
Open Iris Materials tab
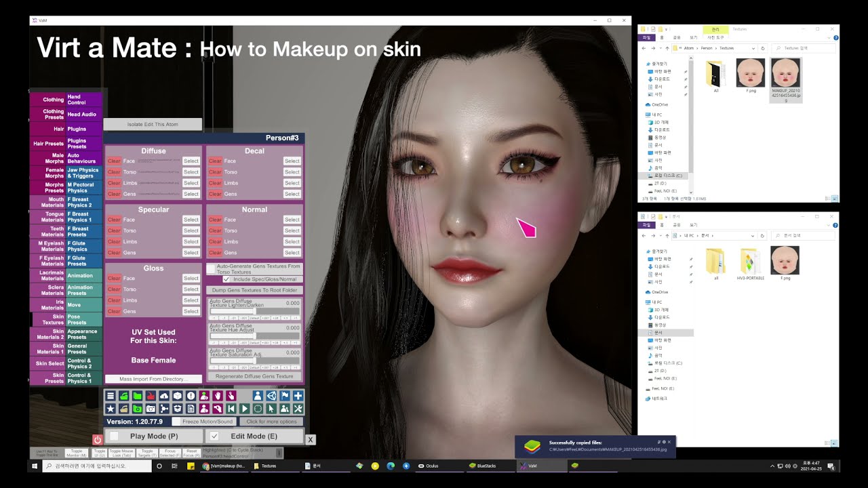pyautogui.click(x=48, y=305)
